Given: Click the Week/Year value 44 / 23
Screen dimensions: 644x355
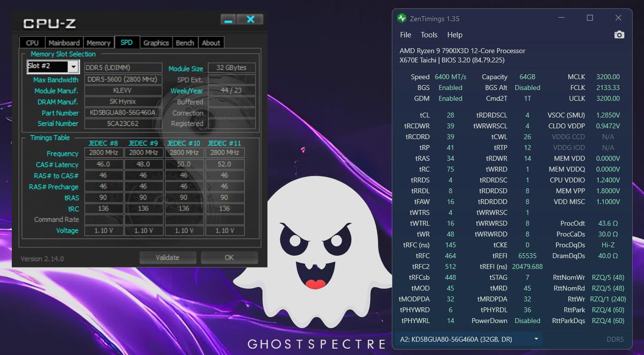Looking at the screenshot, I should click(x=232, y=90).
